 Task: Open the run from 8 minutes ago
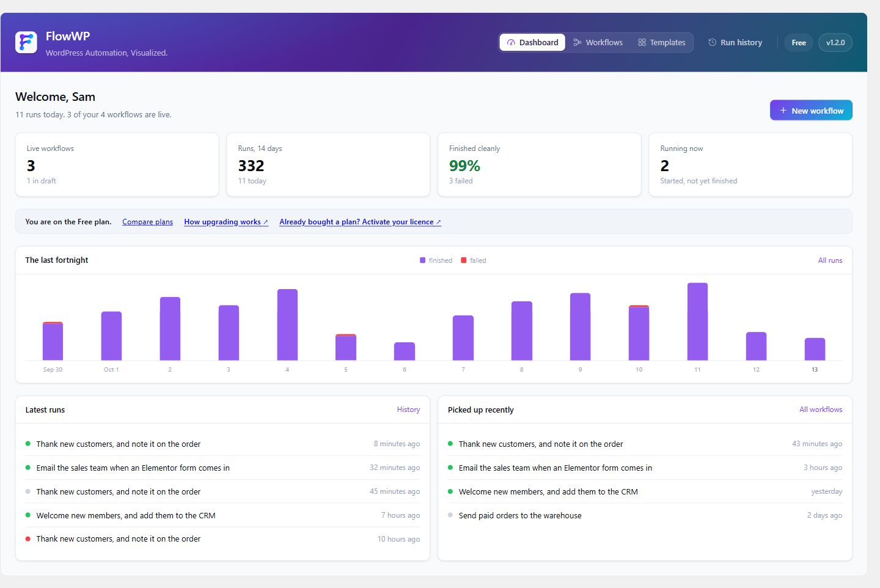222,444
